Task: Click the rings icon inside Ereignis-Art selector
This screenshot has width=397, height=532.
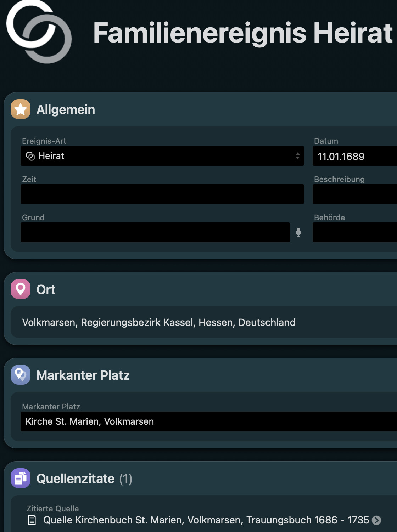Action: [x=30, y=156]
